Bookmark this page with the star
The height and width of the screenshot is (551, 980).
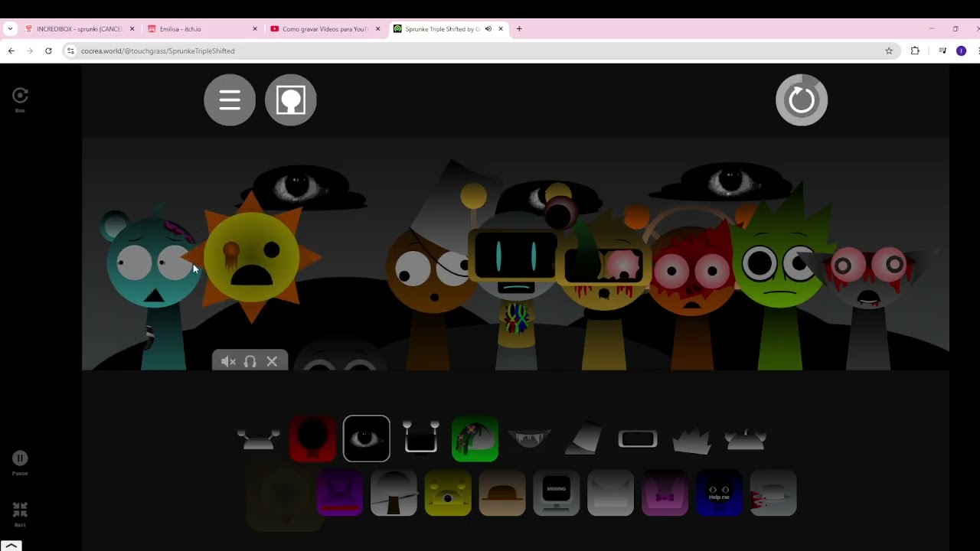(x=889, y=51)
